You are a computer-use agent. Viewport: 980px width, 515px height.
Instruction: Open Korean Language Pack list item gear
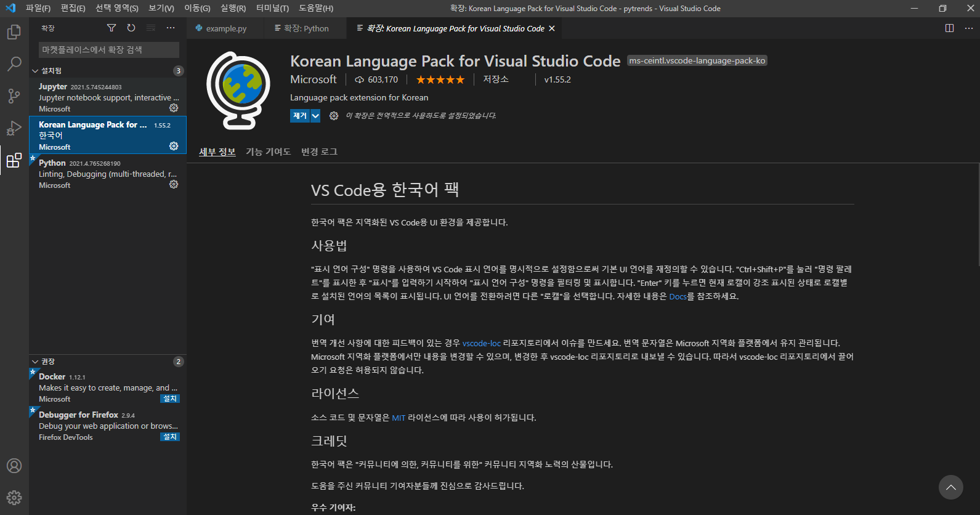click(x=174, y=146)
